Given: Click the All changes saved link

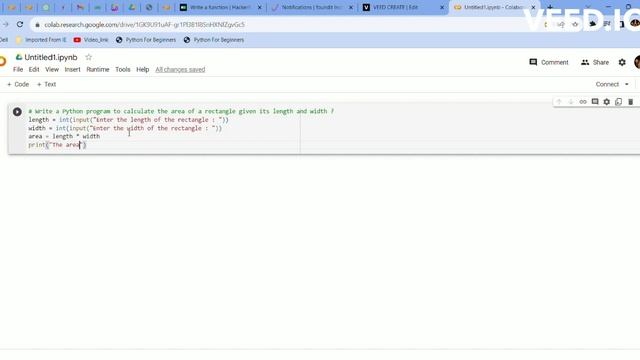Looking at the screenshot, I should [180, 69].
